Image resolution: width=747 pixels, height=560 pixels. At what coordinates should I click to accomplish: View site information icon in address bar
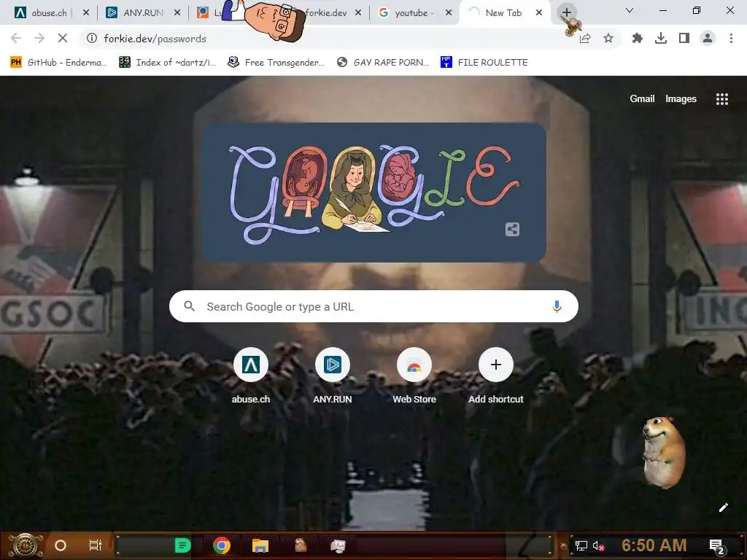point(92,38)
